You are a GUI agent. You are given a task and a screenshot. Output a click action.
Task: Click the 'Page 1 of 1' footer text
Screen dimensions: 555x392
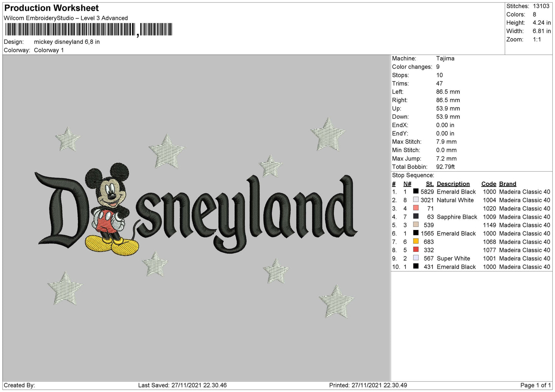click(535, 385)
